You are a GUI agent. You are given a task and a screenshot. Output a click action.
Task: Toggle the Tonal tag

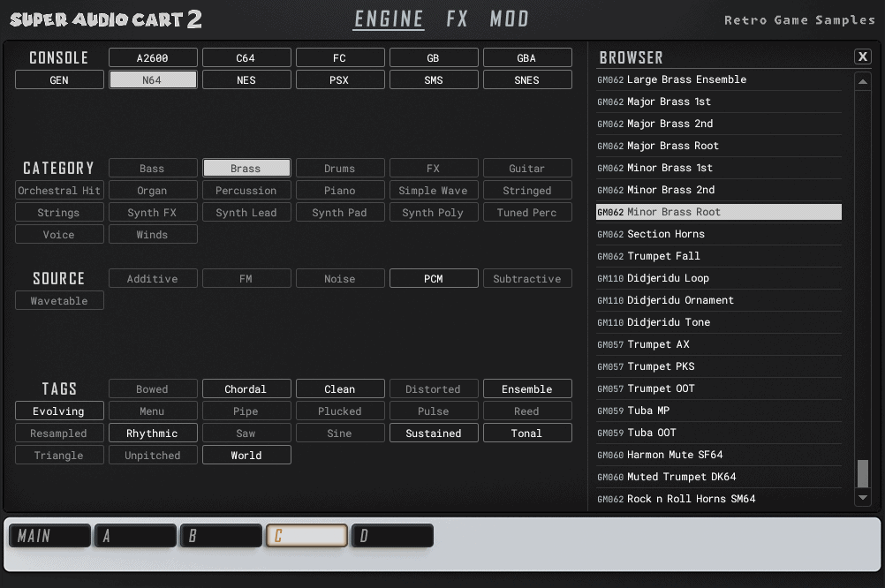(x=527, y=433)
